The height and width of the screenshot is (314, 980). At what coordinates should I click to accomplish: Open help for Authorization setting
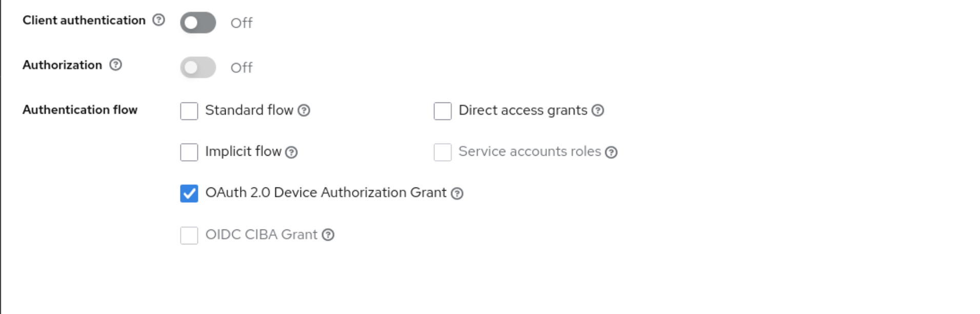(x=116, y=65)
